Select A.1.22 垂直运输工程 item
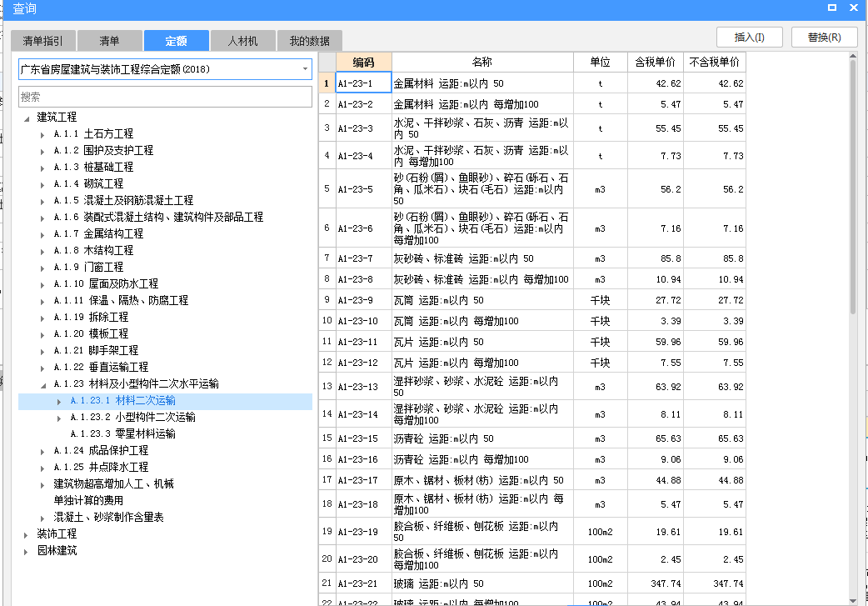 click(x=101, y=367)
